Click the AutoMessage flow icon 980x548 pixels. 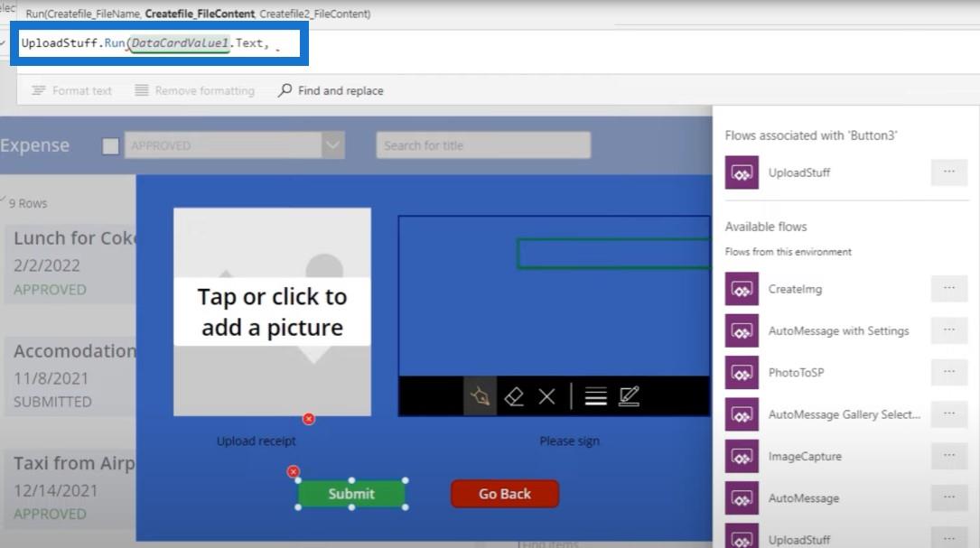(742, 498)
